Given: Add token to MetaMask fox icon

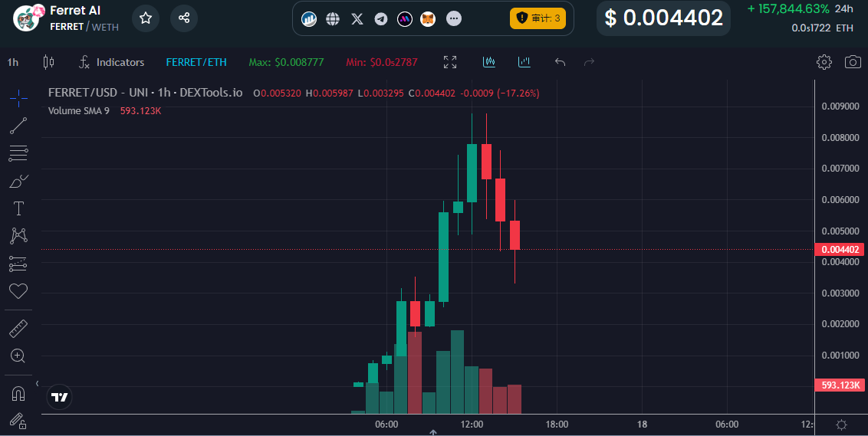Looking at the screenshot, I should [x=428, y=19].
